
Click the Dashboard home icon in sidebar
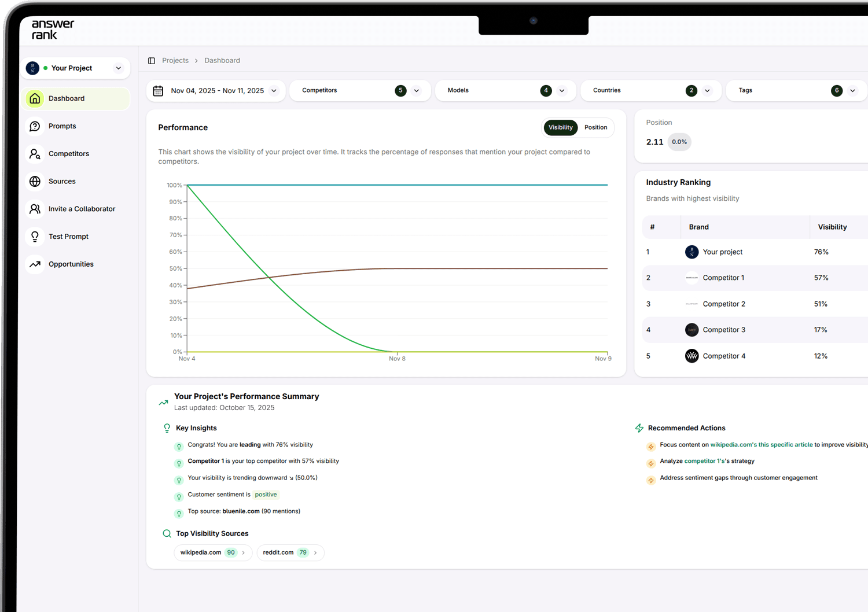[35, 98]
